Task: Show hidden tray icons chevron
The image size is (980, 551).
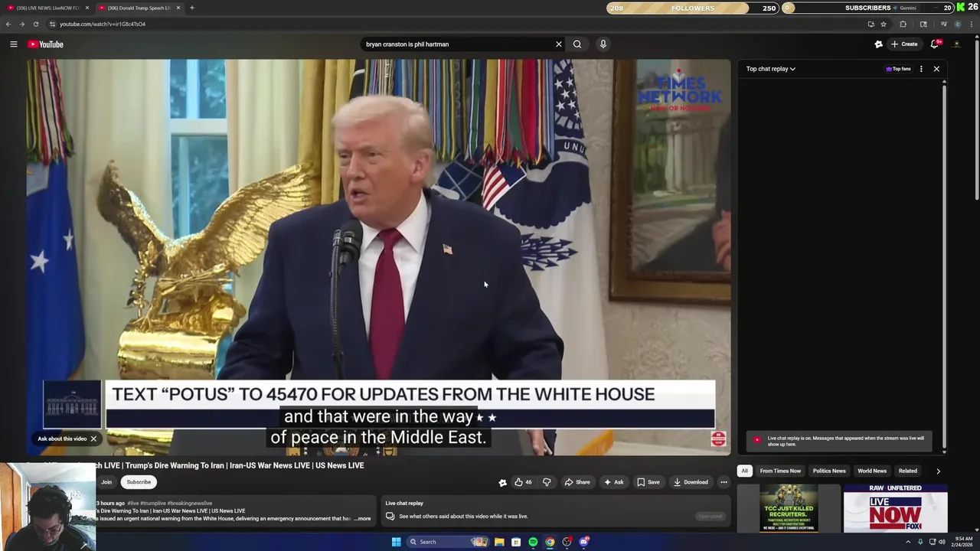Action: [908, 542]
